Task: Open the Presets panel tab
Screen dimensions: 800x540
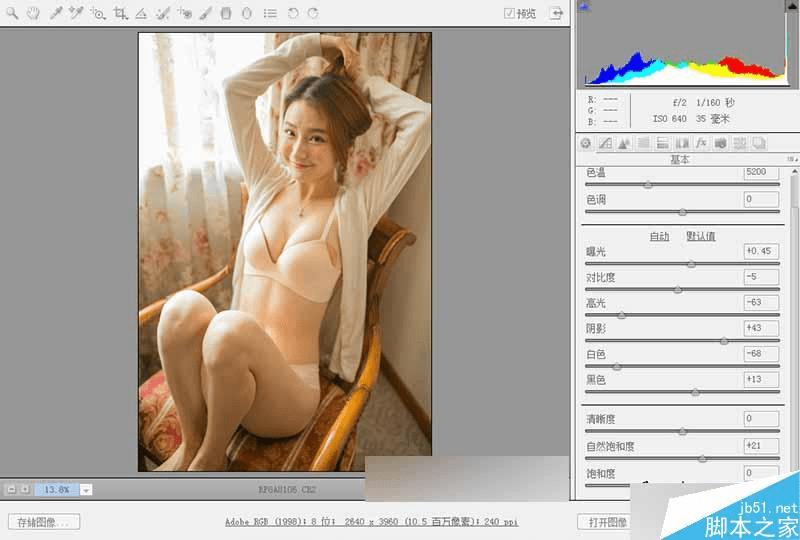Action: [740, 143]
